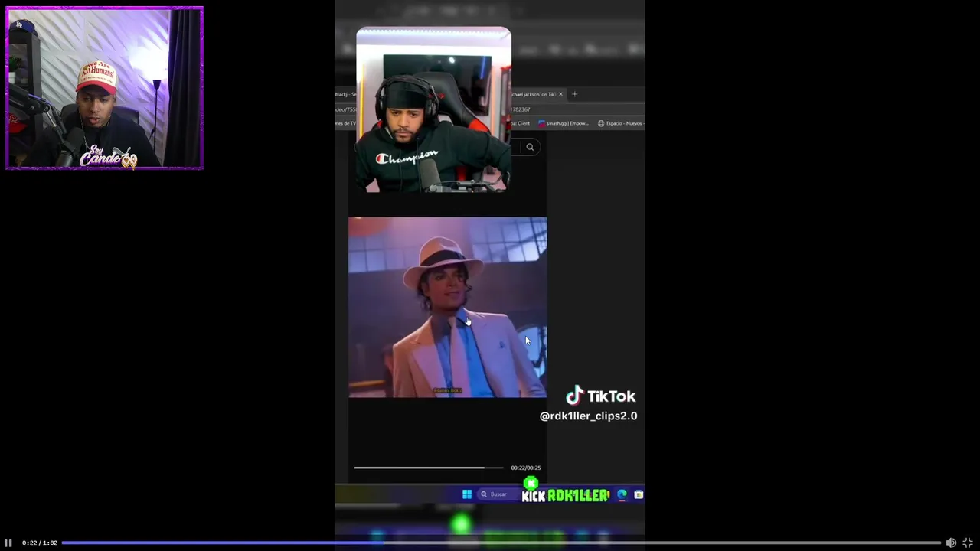This screenshot has height=551, width=980.
Task: Seek the inner clip progress bar at 00:22/00:25
Action: (x=429, y=468)
